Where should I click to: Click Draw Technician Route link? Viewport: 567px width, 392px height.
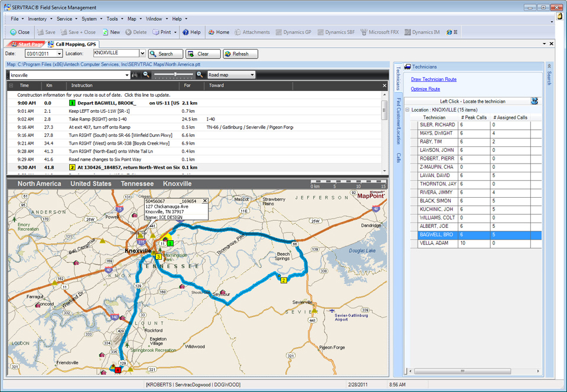coord(434,79)
